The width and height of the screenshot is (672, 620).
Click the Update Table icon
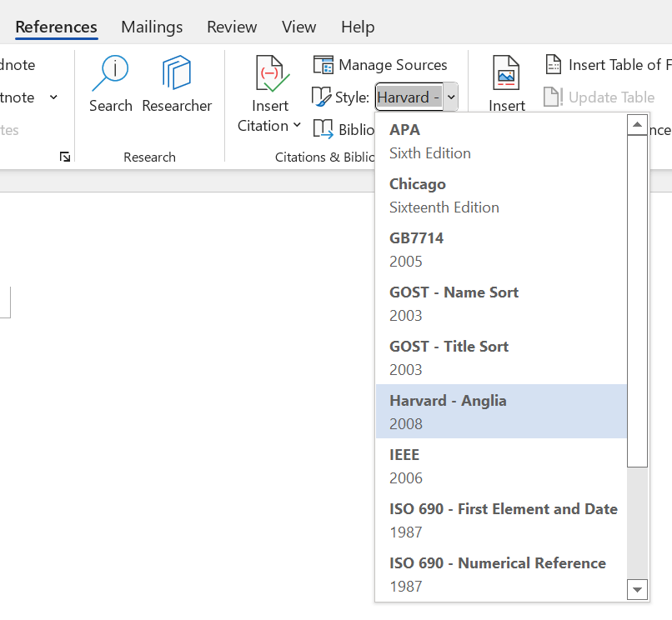554,97
